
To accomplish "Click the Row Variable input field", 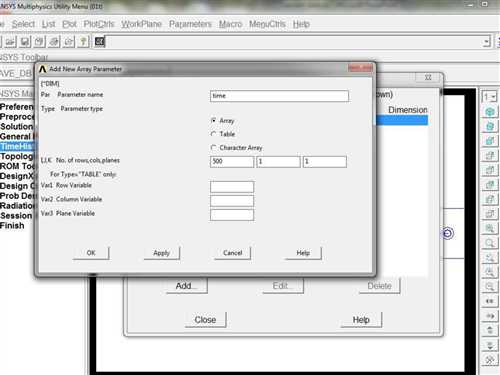I will pyautogui.click(x=232, y=187).
